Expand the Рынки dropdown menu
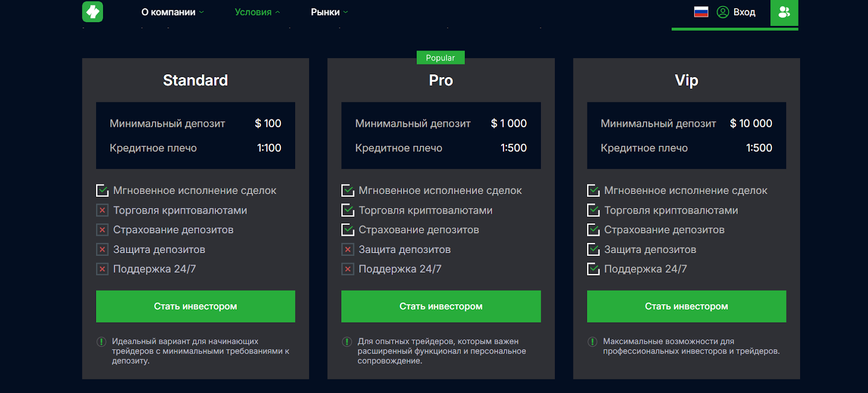Image resolution: width=868 pixels, height=393 pixels. tap(329, 12)
